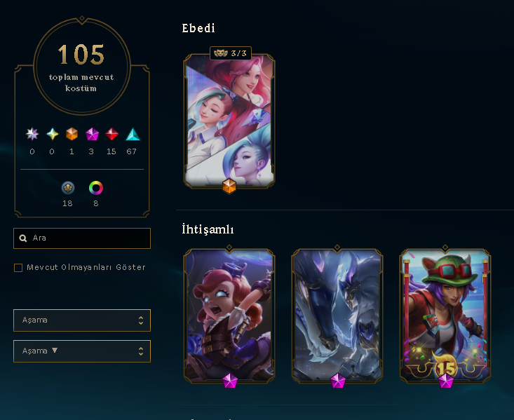Screen dimensions: 514x420
Task: Open the first Aşama dropdown
Action: click(82, 320)
